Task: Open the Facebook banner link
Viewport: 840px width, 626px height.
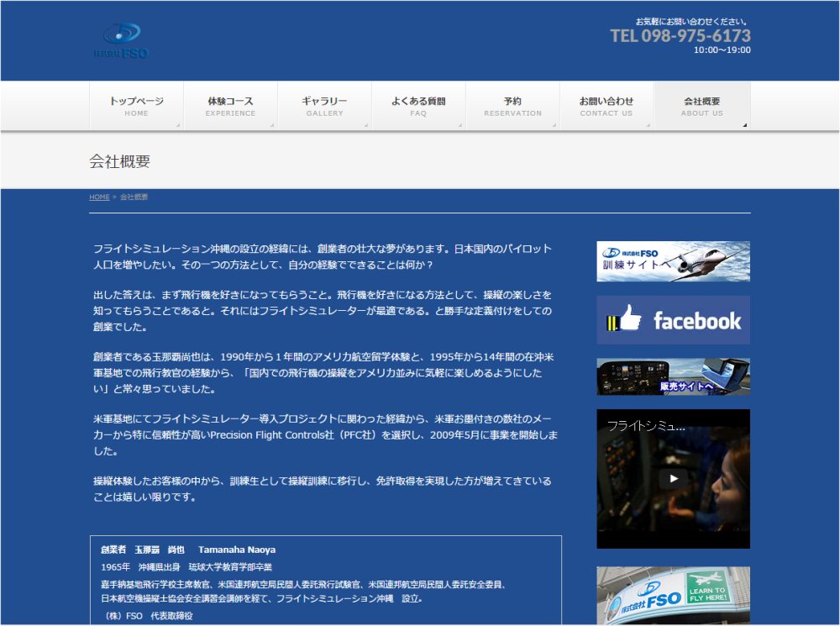Action: click(673, 320)
